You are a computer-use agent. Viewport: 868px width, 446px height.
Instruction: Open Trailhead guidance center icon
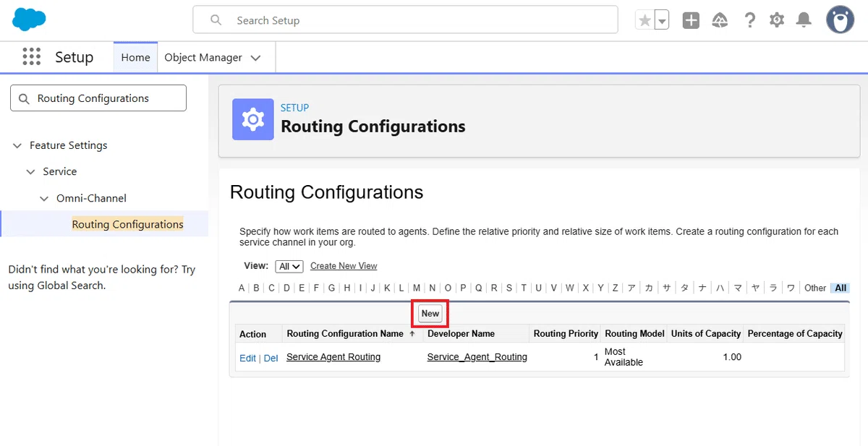[720, 20]
